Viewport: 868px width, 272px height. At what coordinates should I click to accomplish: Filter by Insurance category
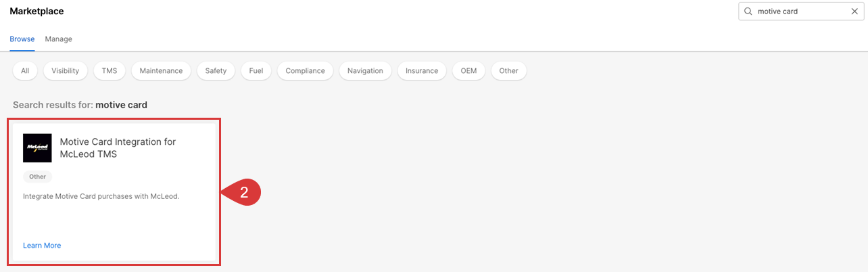[x=422, y=70]
